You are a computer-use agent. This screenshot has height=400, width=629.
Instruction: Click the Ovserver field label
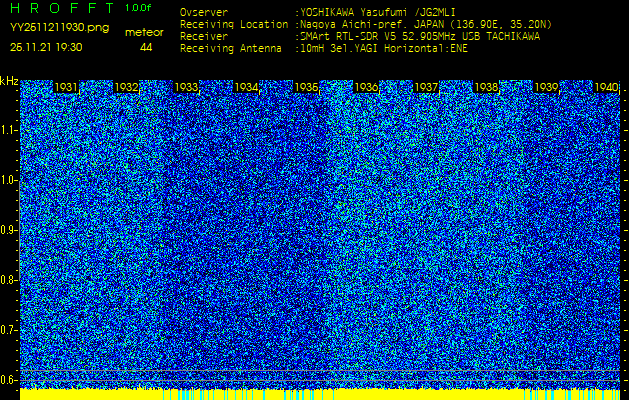pos(204,12)
